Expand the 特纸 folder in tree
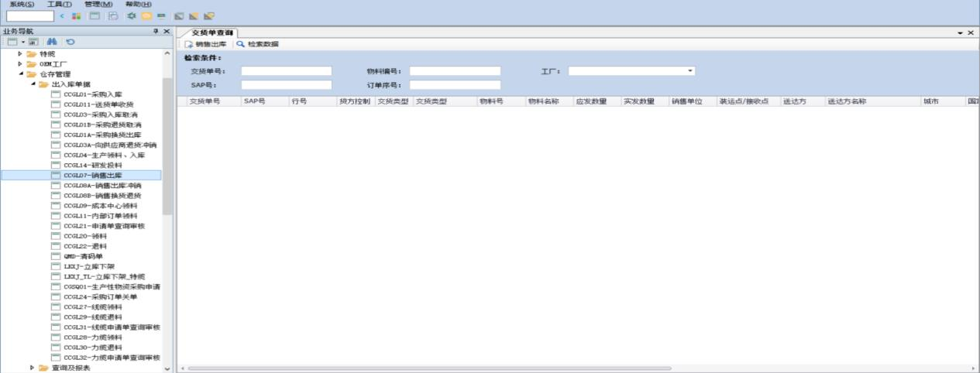980x373 pixels. point(21,54)
